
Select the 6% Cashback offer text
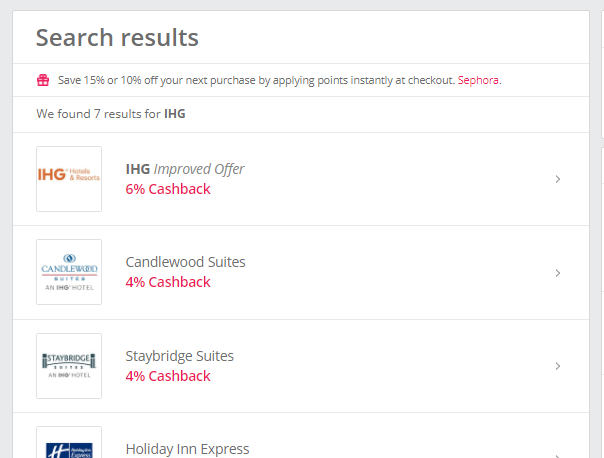point(168,189)
